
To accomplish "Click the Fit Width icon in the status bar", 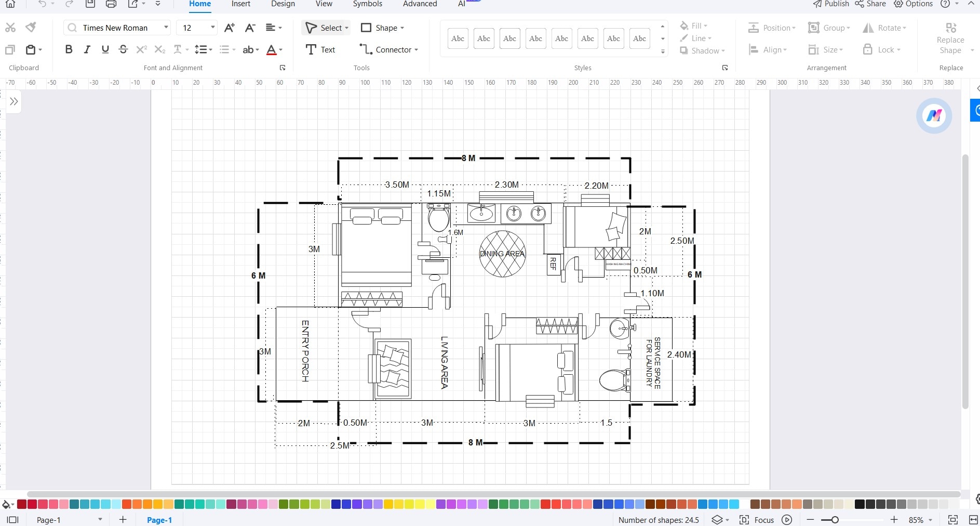I will point(973,520).
